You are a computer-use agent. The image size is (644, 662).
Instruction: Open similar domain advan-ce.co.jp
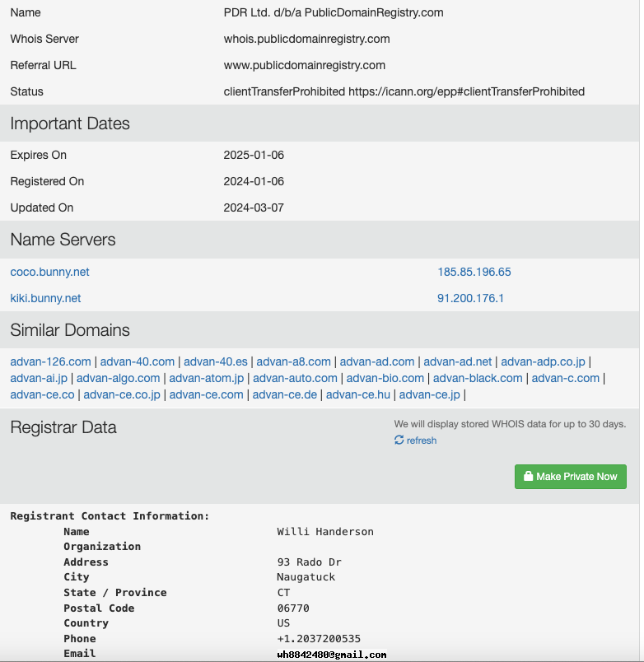click(x=122, y=394)
